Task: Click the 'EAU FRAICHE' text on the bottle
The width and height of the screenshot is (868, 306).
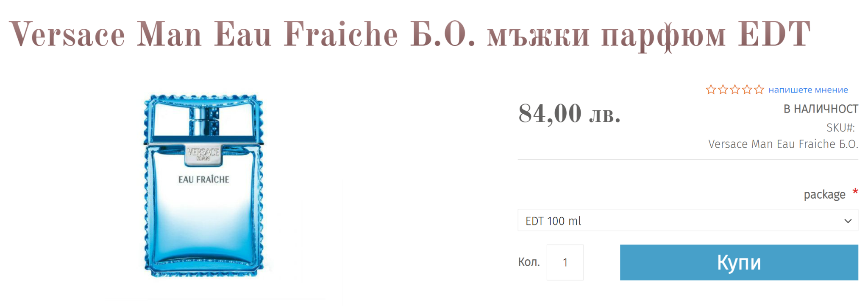Action: [203, 180]
